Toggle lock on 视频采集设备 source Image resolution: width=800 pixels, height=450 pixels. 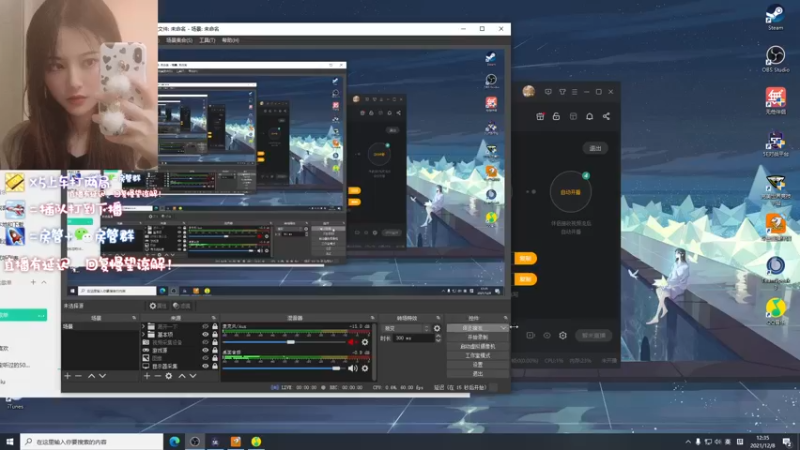point(215,342)
